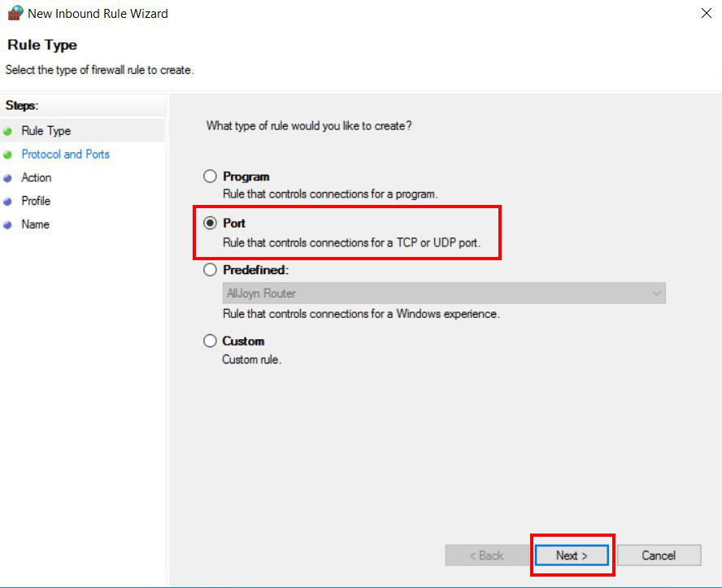Select the Port rule type radio button
This screenshot has height=588, width=722.
point(210,223)
